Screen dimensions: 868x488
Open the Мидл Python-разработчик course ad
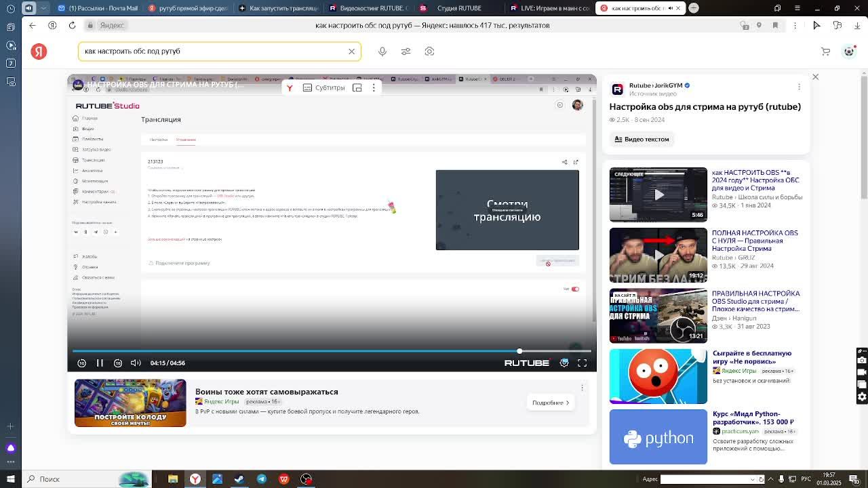point(753,418)
